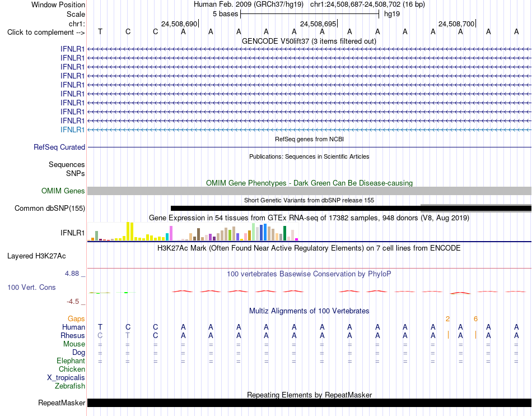532x416 pixels.
Task: Open 'Multiz Alignments of 100 Vertebrates' title
Action: 309,311
